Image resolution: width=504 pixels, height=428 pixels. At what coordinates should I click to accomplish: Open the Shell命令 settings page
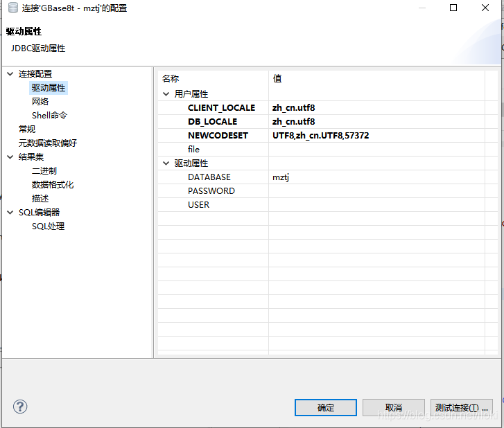pyautogui.click(x=49, y=115)
